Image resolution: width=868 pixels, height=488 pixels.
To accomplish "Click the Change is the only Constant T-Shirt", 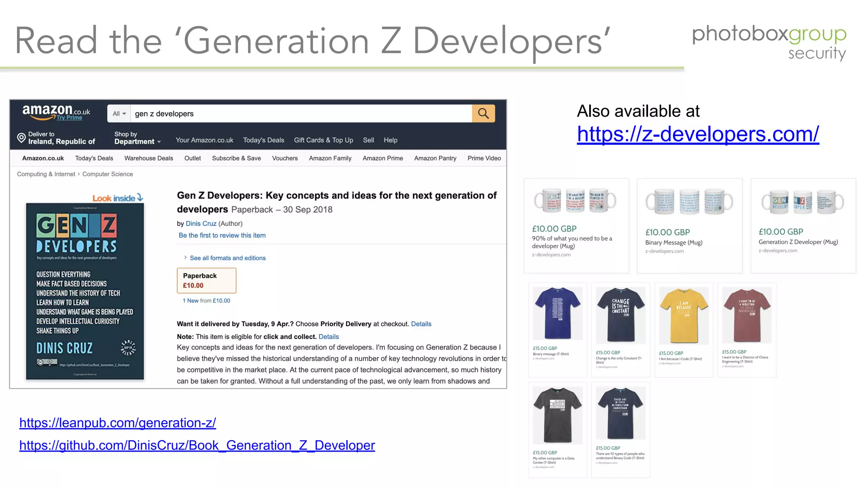I will click(x=620, y=330).
